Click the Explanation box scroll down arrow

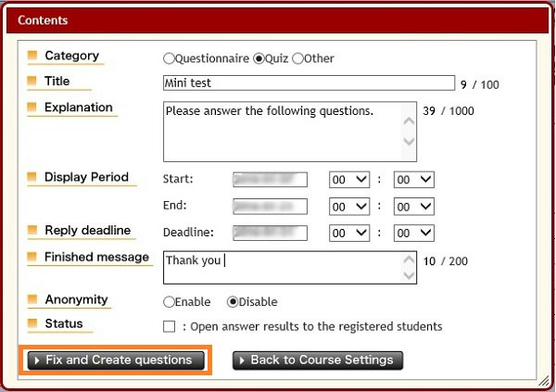click(x=410, y=143)
